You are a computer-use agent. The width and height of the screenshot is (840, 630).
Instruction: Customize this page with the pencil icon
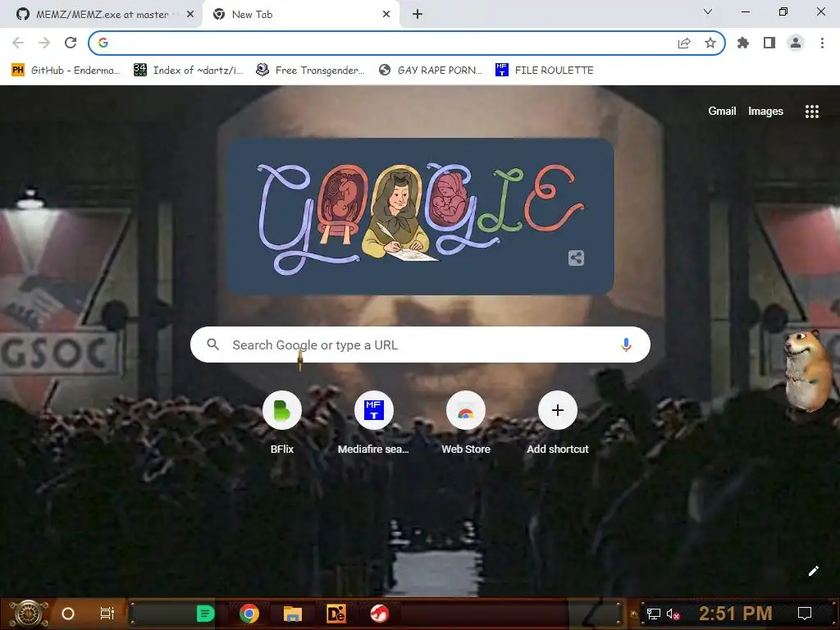click(x=813, y=571)
